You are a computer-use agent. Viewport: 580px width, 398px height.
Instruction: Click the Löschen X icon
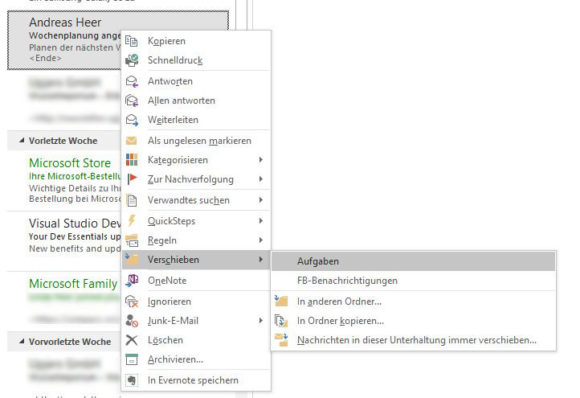(x=132, y=340)
